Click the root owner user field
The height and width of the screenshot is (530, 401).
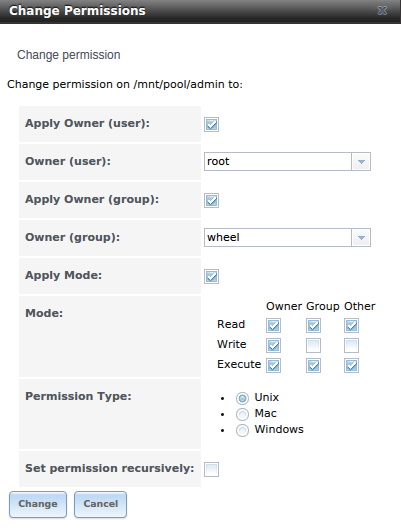278,162
